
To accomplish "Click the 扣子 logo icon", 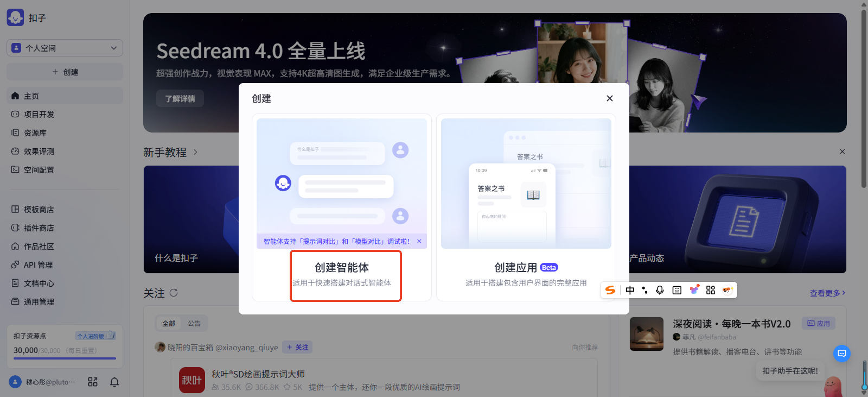I will [15, 17].
